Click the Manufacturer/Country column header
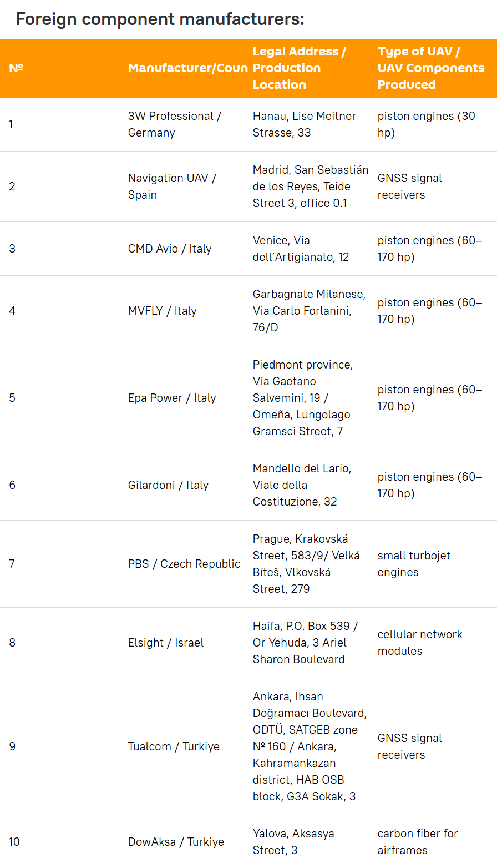The height and width of the screenshot is (868, 497). coord(187,68)
